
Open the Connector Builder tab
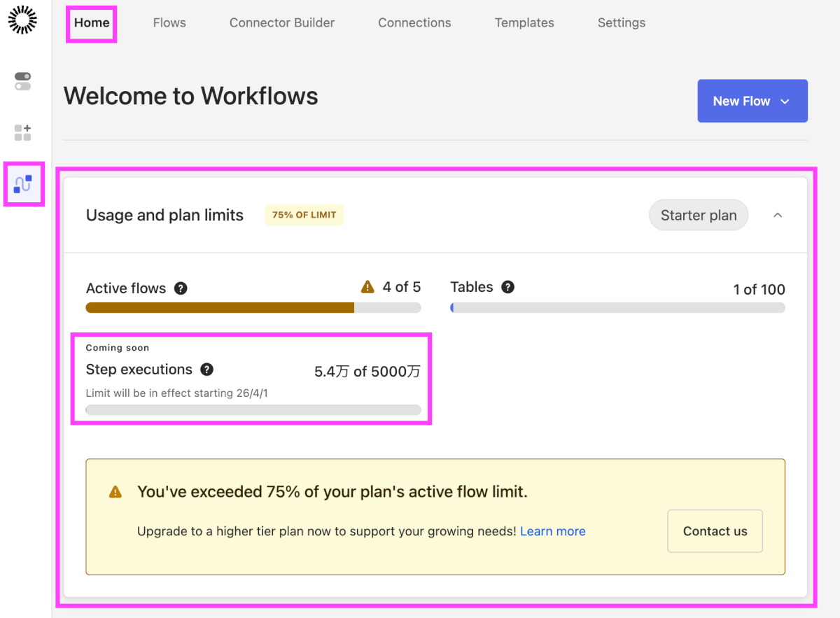click(282, 23)
